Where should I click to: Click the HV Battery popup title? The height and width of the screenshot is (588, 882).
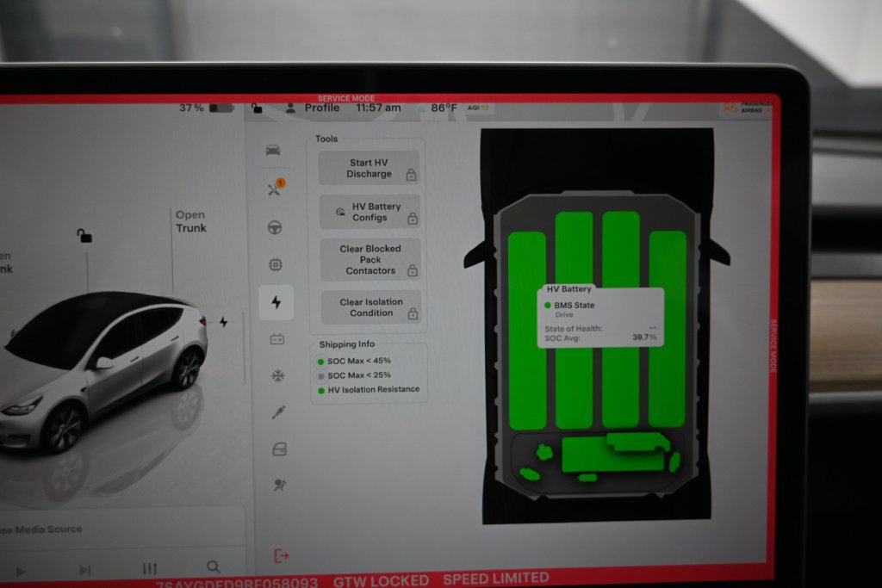tap(568, 289)
